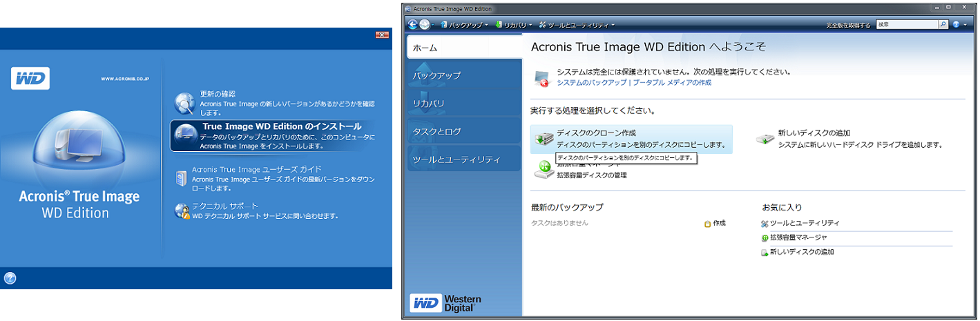Image resolution: width=980 pixels, height=321 pixels.
Task: Click the user's guide document icon
Action: (180, 178)
